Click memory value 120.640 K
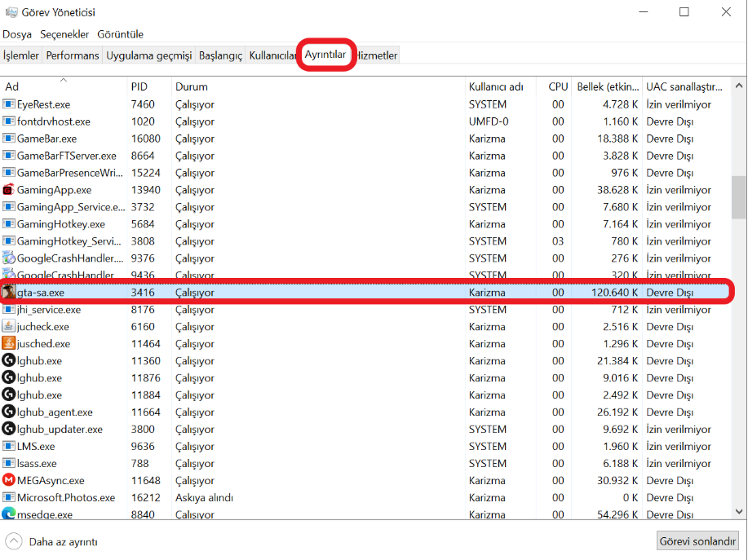 [614, 292]
